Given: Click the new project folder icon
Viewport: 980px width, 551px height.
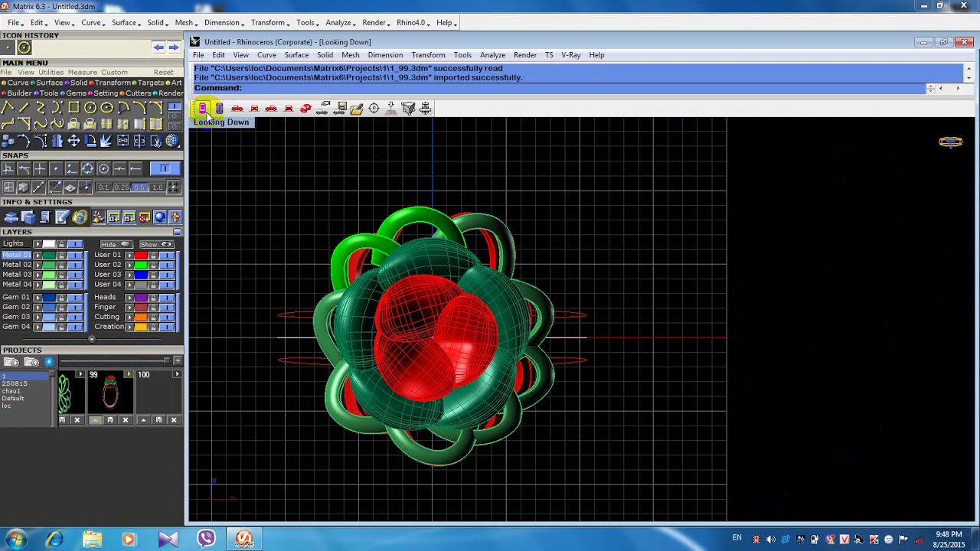Looking at the screenshot, I should (11, 362).
